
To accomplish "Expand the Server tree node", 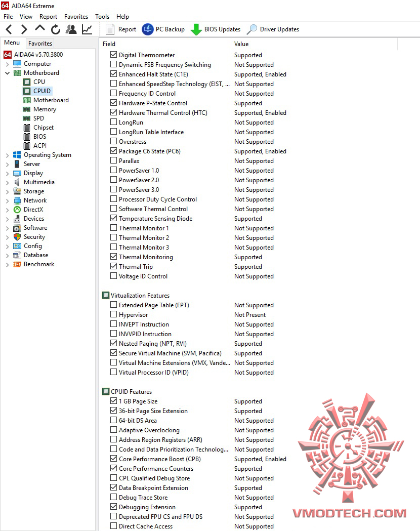I will (x=8, y=165).
